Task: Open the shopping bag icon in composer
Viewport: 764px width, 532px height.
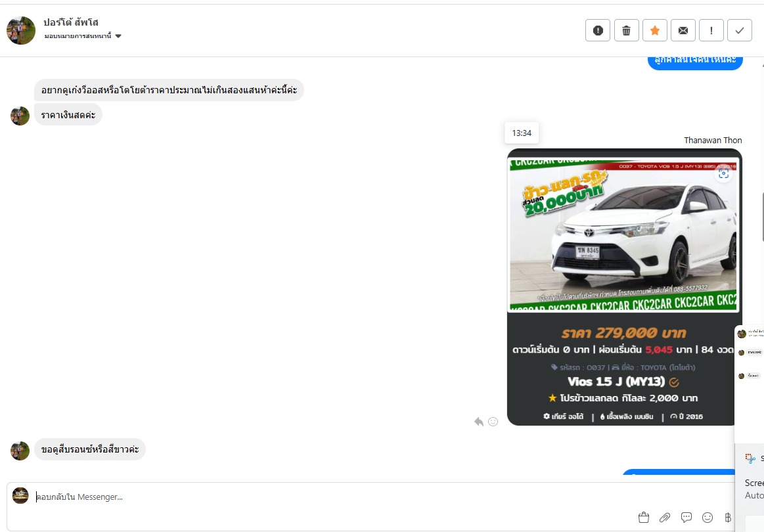Action: (x=644, y=518)
